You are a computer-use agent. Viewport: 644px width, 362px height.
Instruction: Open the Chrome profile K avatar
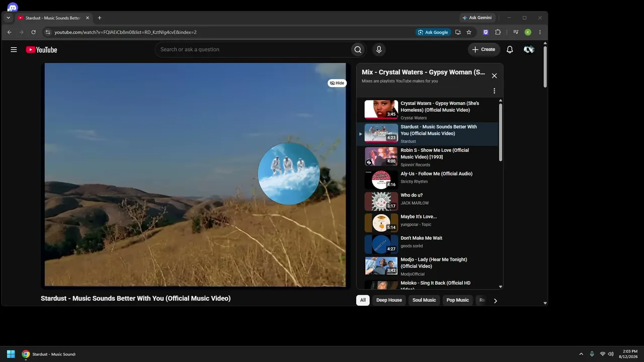(x=528, y=32)
